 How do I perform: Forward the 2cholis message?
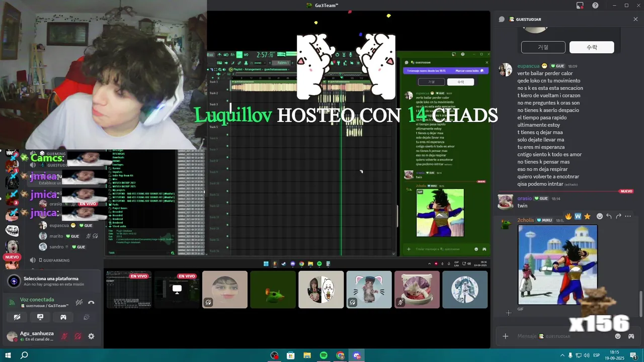point(618,216)
